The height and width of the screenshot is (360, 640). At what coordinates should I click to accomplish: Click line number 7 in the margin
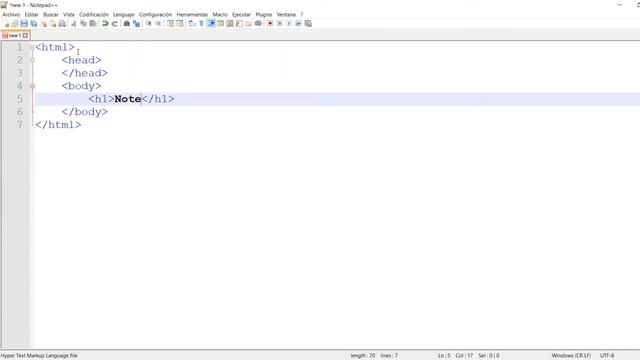coord(20,124)
